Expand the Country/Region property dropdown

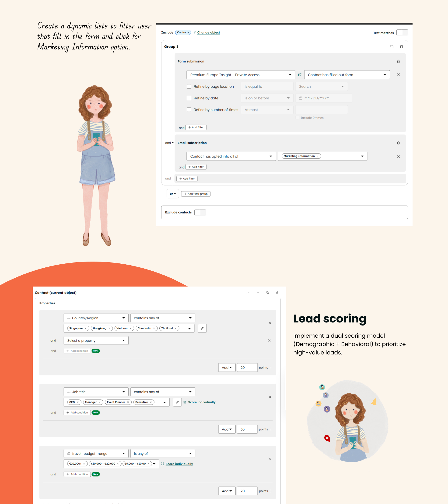pyautogui.click(x=96, y=318)
